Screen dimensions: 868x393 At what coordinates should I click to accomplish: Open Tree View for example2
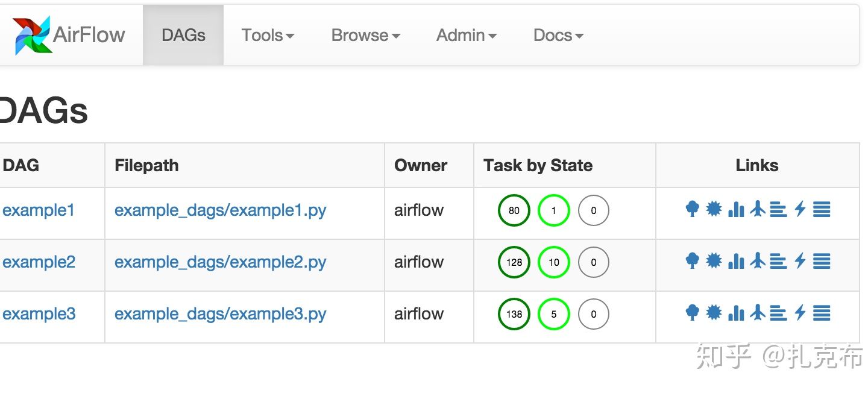click(x=693, y=261)
